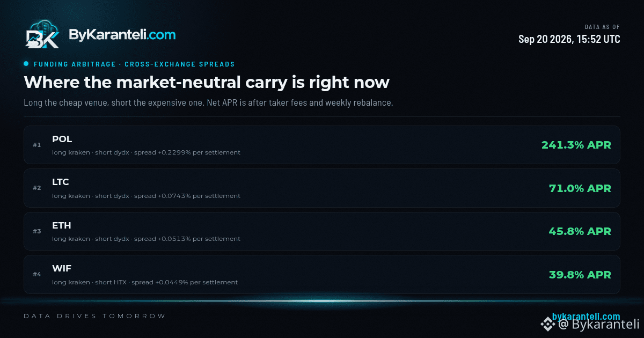Click the 39.8% APR value
Image resolution: width=644 pixels, height=338 pixels.
pyautogui.click(x=580, y=275)
